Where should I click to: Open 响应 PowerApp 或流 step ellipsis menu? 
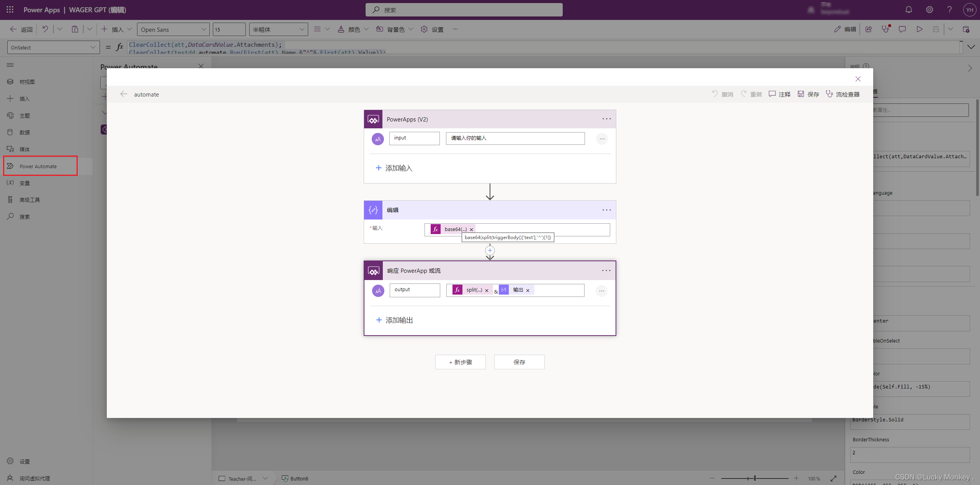(x=606, y=270)
